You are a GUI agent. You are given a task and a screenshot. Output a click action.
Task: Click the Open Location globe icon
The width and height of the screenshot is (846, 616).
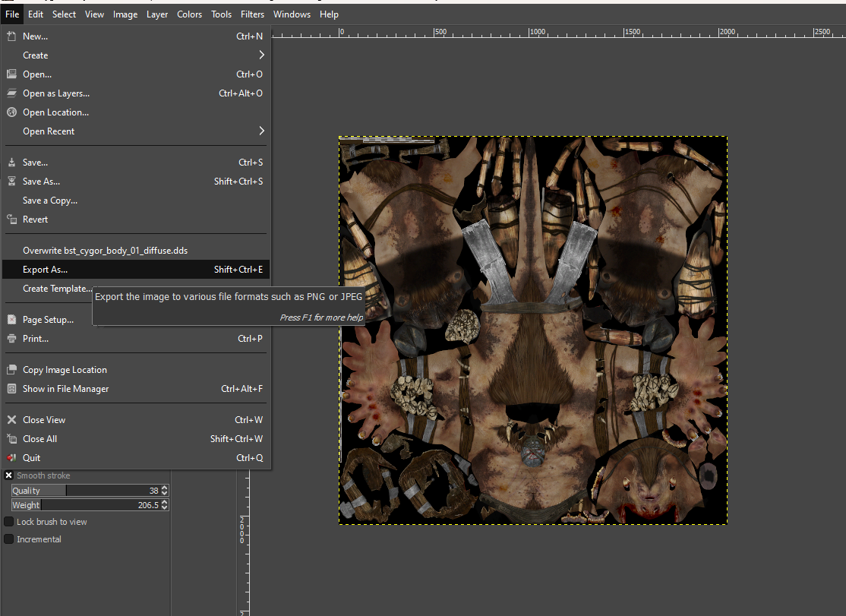11,112
